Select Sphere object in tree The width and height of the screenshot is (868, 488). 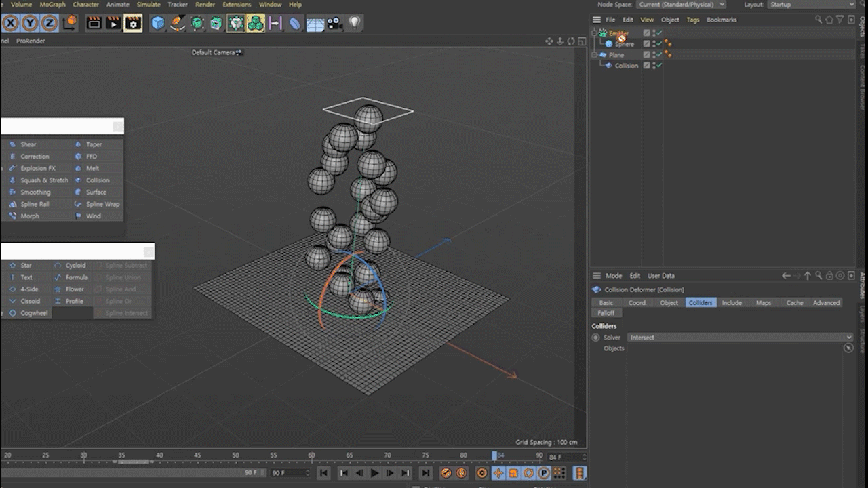pyautogui.click(x=625, y=44)
